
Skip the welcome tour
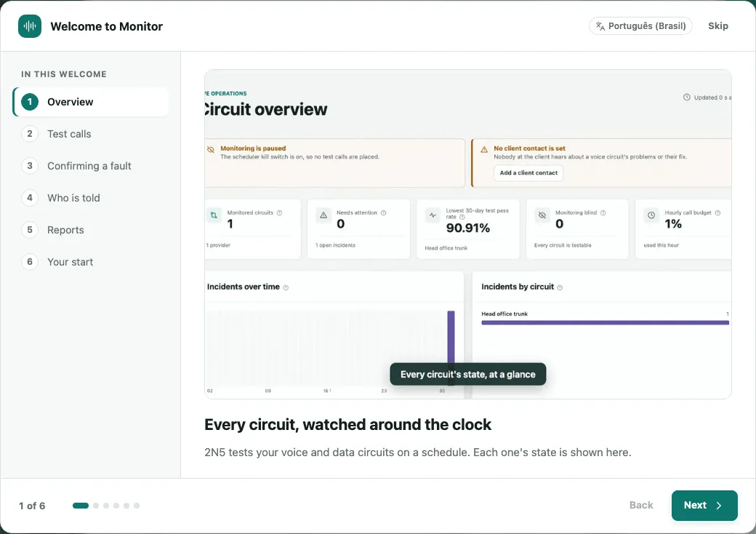pos(718,26)
